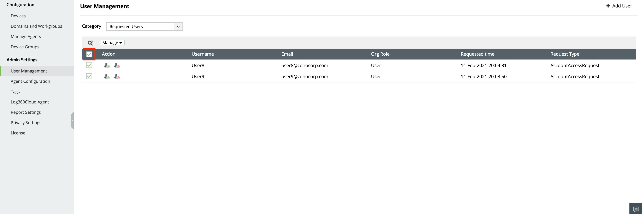Open the License page

point(18,133)
